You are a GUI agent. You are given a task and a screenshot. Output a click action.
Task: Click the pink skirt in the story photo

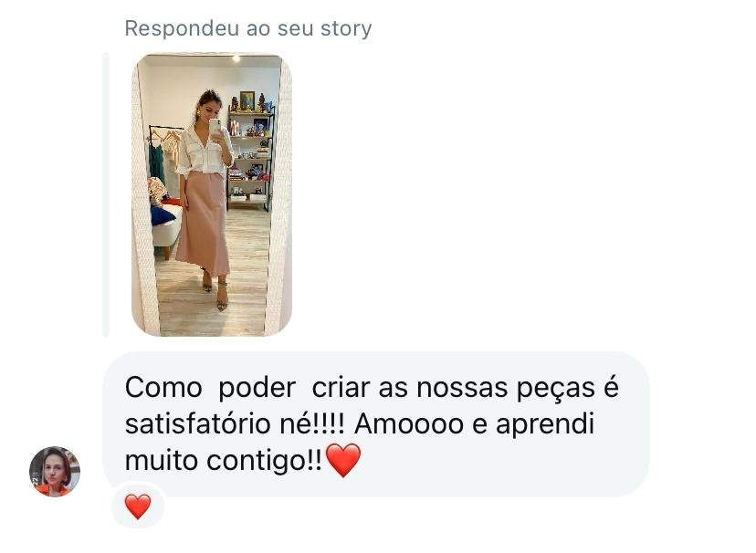[203, 224]
